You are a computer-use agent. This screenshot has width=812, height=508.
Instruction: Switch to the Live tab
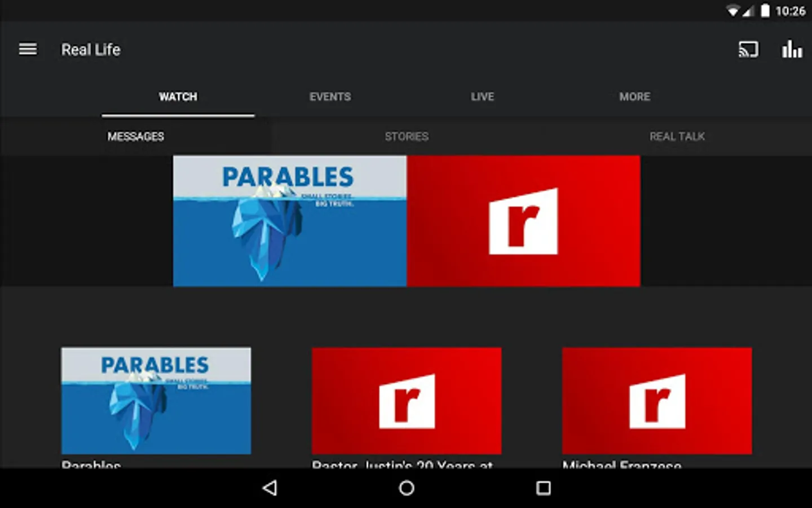point(483,97)
